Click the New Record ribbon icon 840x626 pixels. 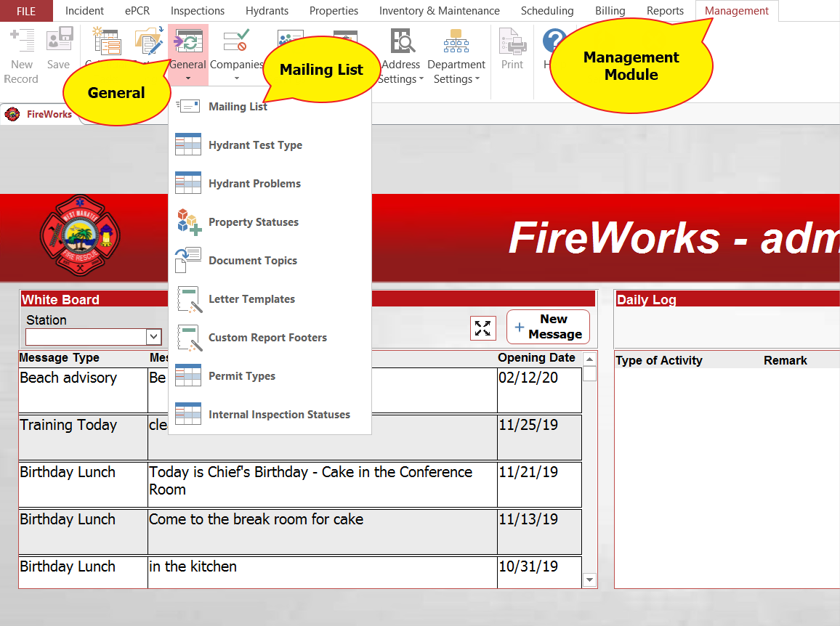coord(22,41)
